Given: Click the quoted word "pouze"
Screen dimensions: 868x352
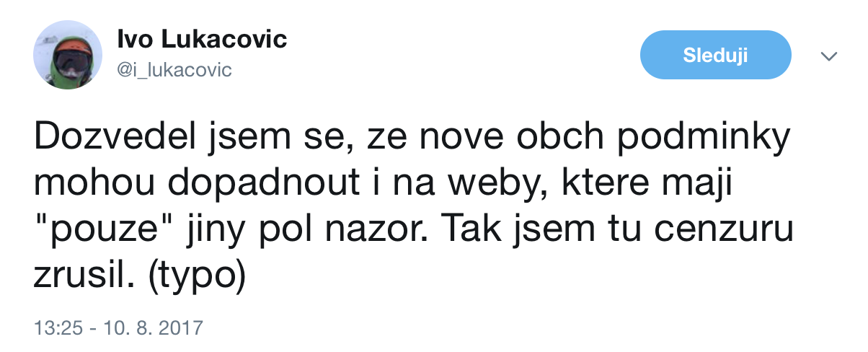Looking at the screenshot, I should point(111,231).
